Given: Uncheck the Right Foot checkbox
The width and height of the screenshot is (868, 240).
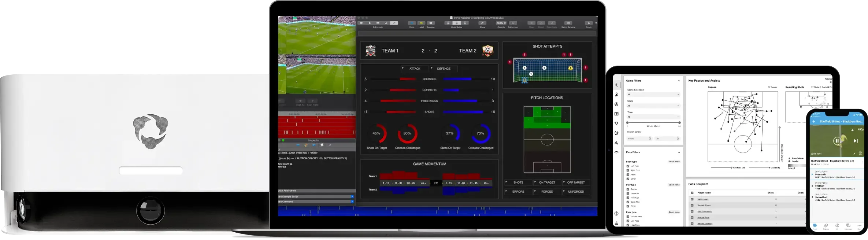Looking at the screenshot, I should tap(628, 170).
